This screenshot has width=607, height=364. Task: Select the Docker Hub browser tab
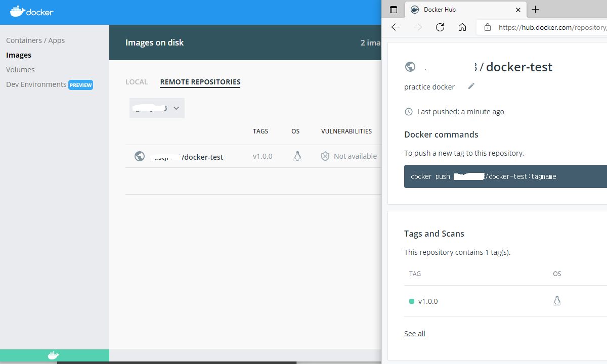tap(464, 10)
